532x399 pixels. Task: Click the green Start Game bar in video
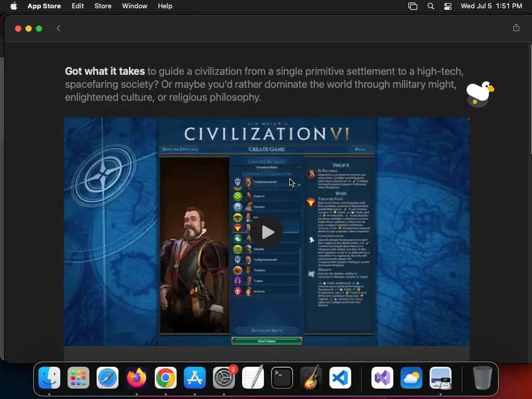[x=267, y=341]
